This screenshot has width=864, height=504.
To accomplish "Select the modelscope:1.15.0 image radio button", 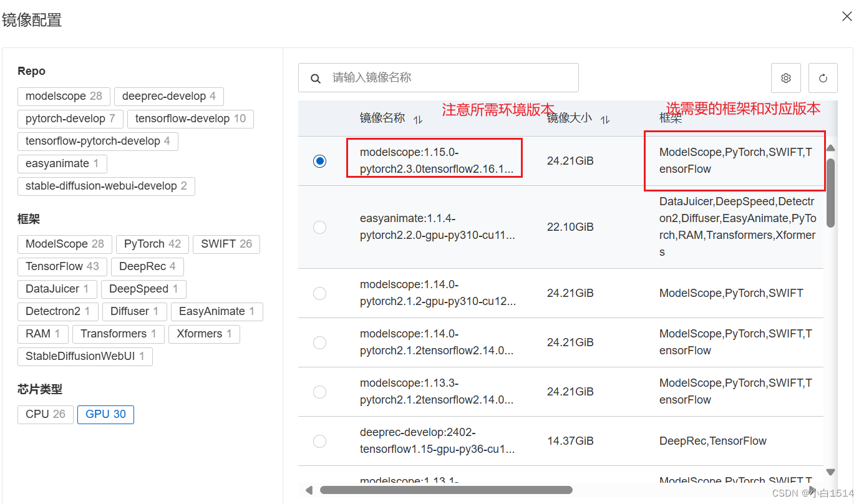I will click(x=319, y=161).
